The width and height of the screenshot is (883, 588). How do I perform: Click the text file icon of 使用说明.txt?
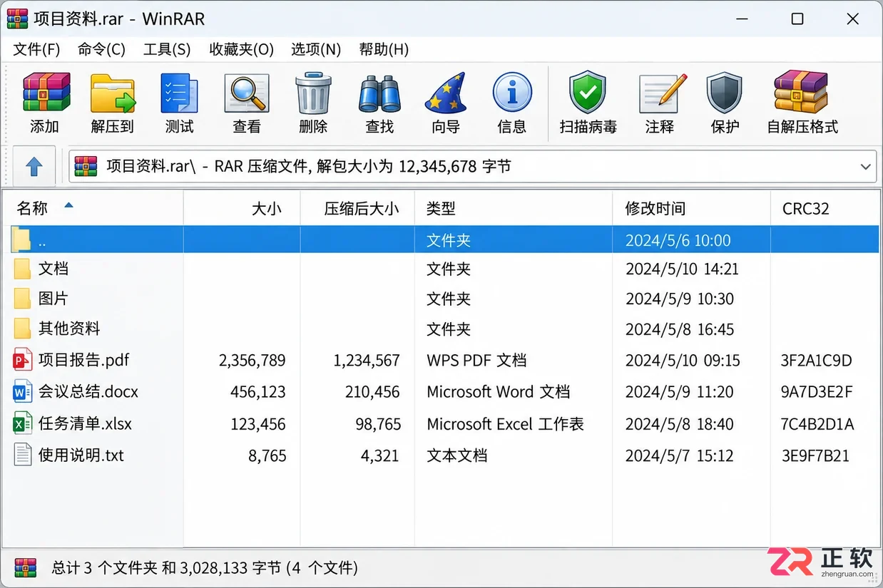point(23,455)
